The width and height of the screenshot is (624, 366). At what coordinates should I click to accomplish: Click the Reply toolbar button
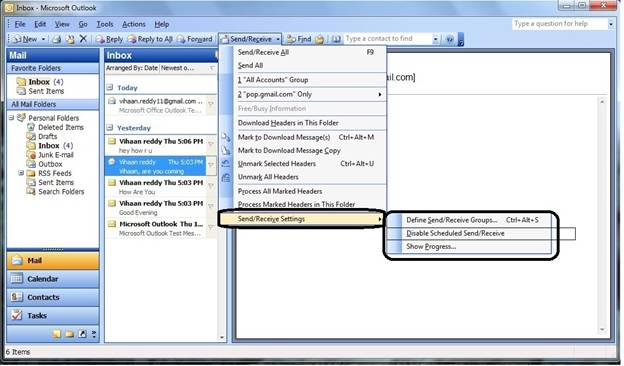[x=109, y=39]
